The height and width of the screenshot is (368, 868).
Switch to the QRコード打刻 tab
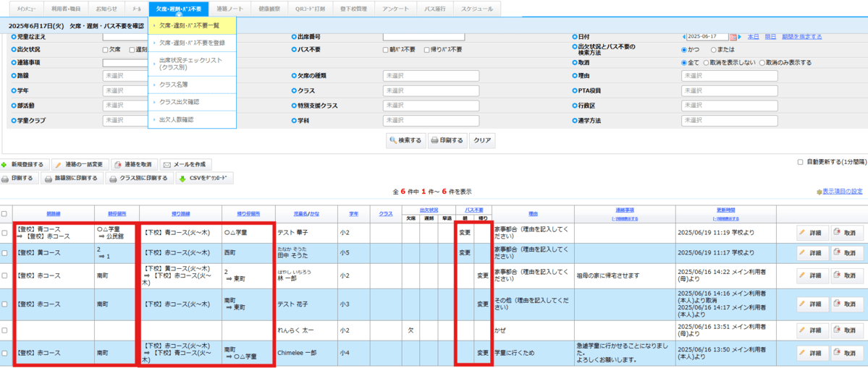pyautogui.click(x=310, y=9)
